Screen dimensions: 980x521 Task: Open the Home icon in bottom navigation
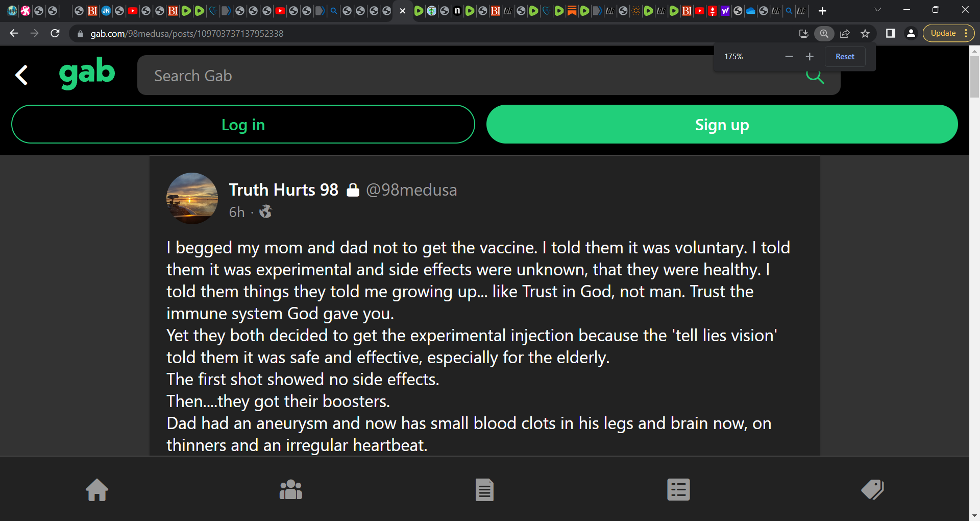(97, 490)
